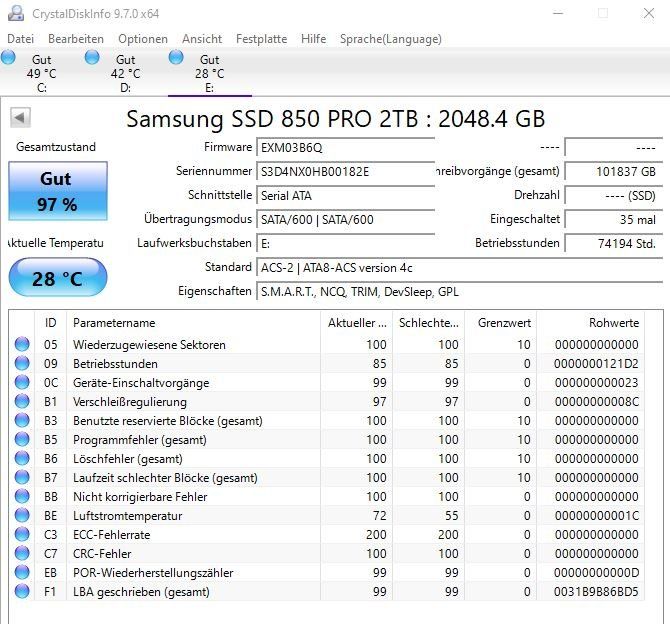Click status orb of Benutzte reservierte Blöcke row
Image resolution: width=670 pixels, height=624 pixels.
[22, 420]
